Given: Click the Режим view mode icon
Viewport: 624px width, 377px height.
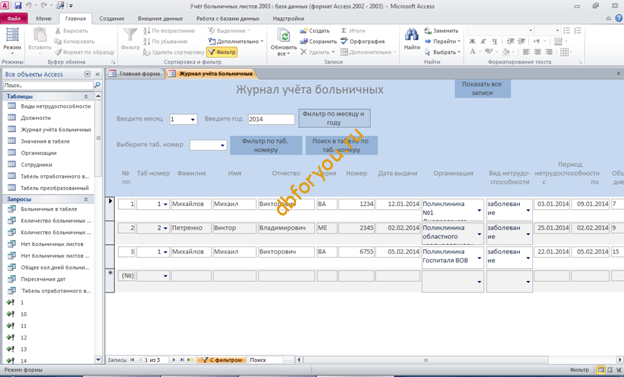Looking at the screenshot, I should click(x=12, y=35).
